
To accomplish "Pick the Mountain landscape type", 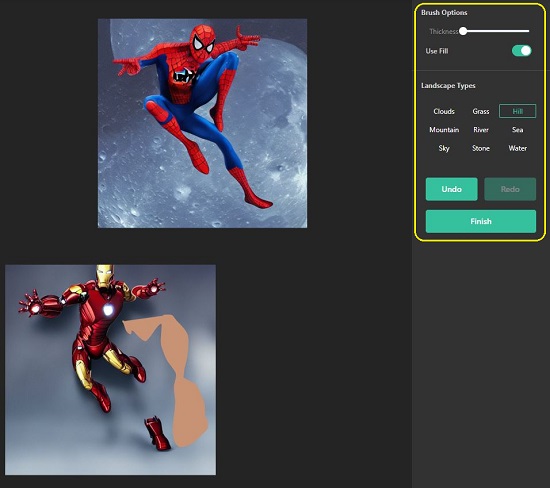I will 444,130.
